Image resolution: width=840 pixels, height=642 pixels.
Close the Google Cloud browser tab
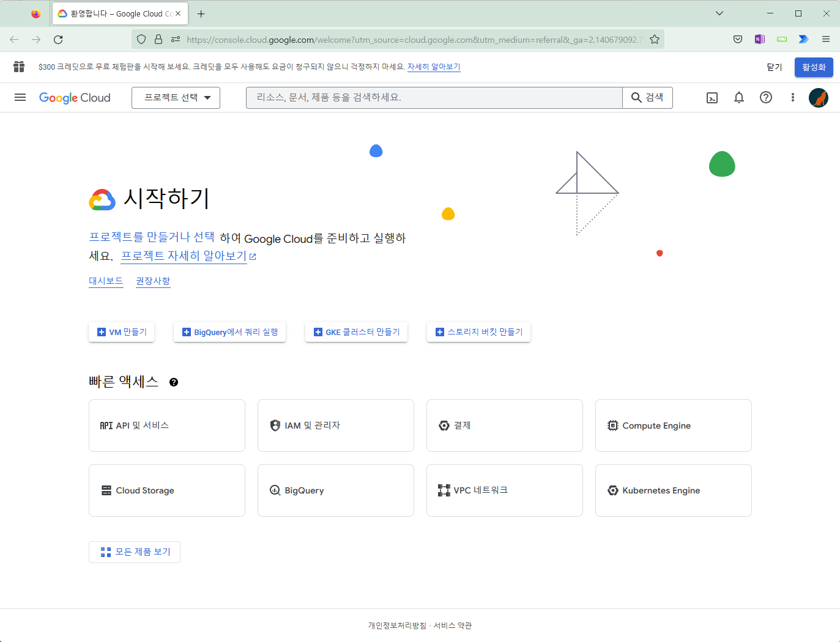coord(178,13)
